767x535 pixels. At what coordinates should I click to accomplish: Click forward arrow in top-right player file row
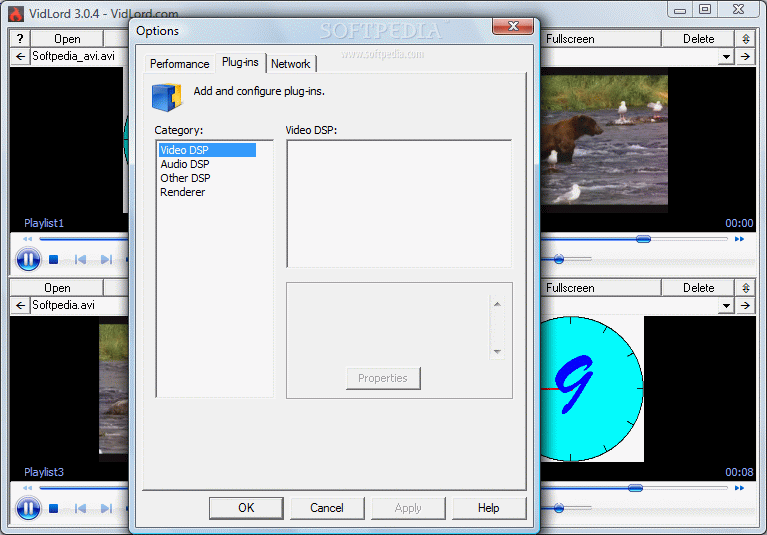pyautogui.click(x=745, y=57)
